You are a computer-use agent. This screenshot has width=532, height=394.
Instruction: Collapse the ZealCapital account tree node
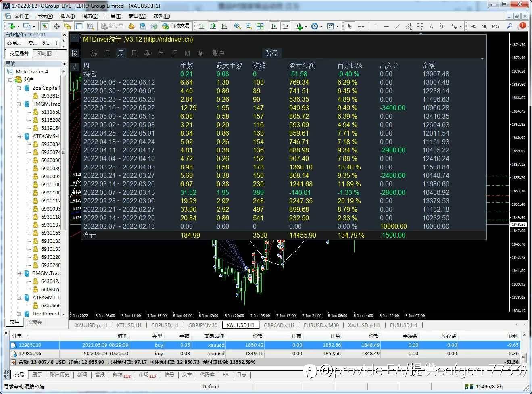19,88
